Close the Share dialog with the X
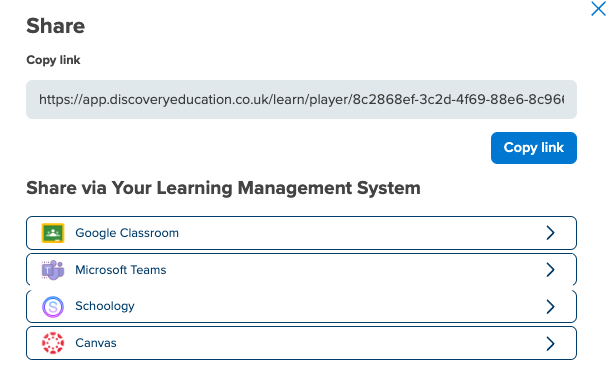Image resolution: width=613 pixels, height=390 pixels. point(598,9)
